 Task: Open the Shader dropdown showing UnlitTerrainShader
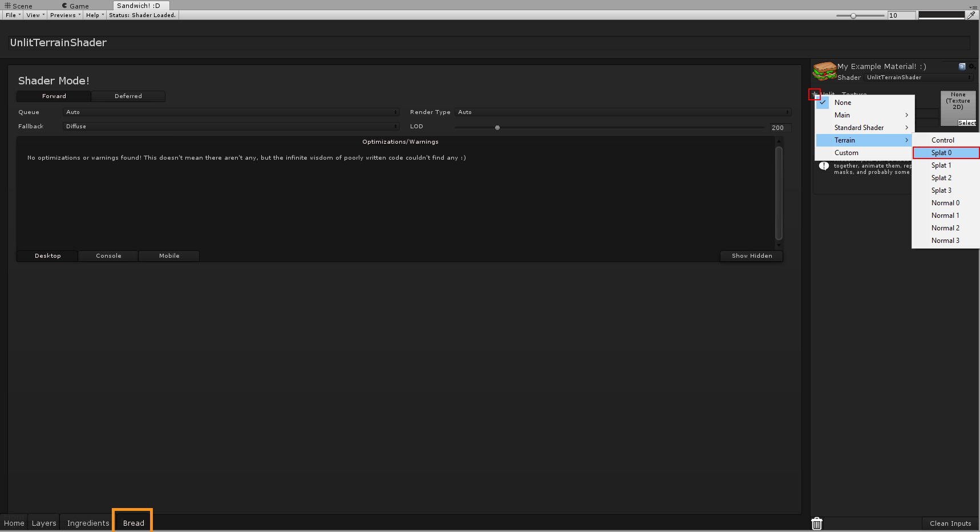click(x=918, y=78)
